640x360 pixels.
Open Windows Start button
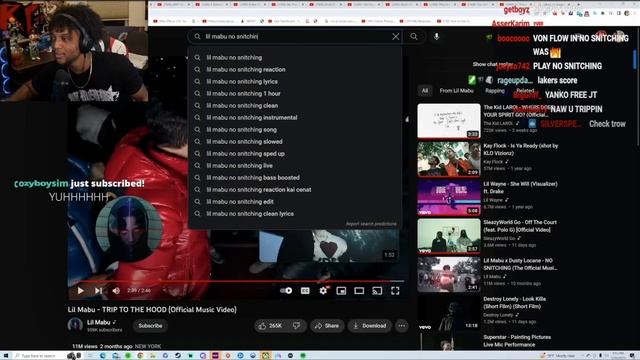[5, 356]
